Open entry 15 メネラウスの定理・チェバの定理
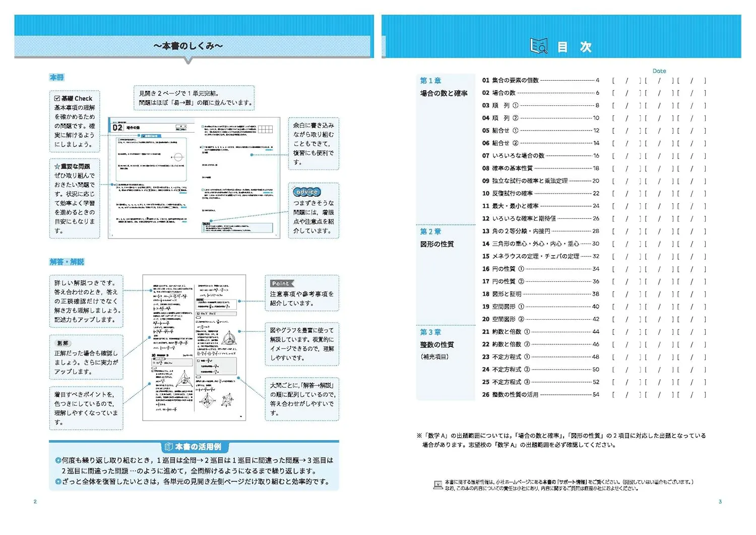Viewport: 756px width, 535px height. point(540,257)
